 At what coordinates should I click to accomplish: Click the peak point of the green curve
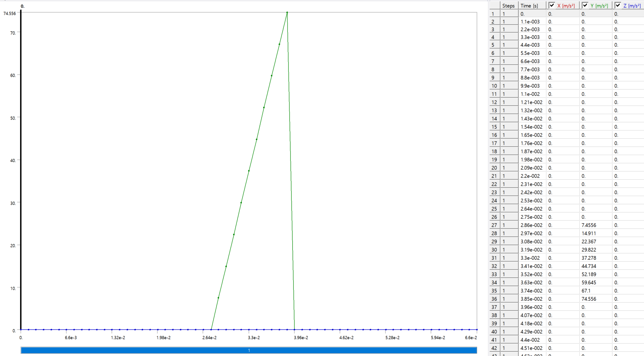(287, 12)
